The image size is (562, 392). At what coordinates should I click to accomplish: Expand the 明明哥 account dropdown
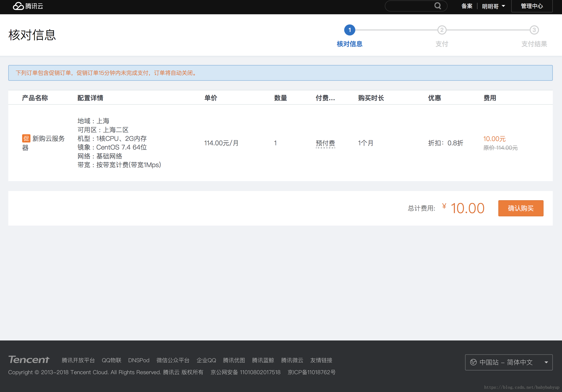click(x=493, y=6)
